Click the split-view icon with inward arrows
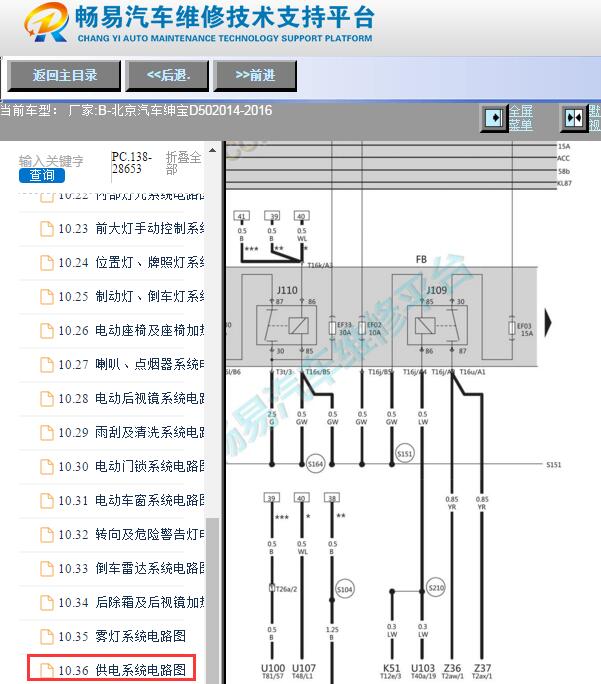The height and width of the screenshot is (684, 601). 574,118
